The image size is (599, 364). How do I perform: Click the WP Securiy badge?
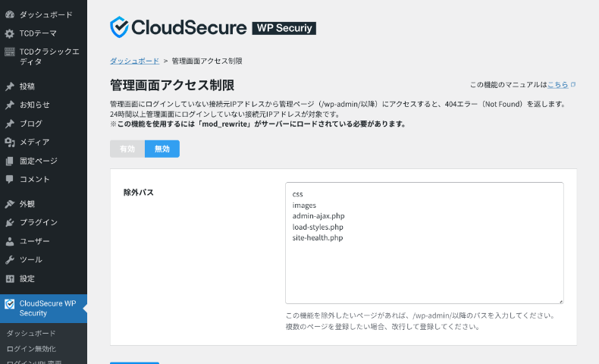[284, 28]
